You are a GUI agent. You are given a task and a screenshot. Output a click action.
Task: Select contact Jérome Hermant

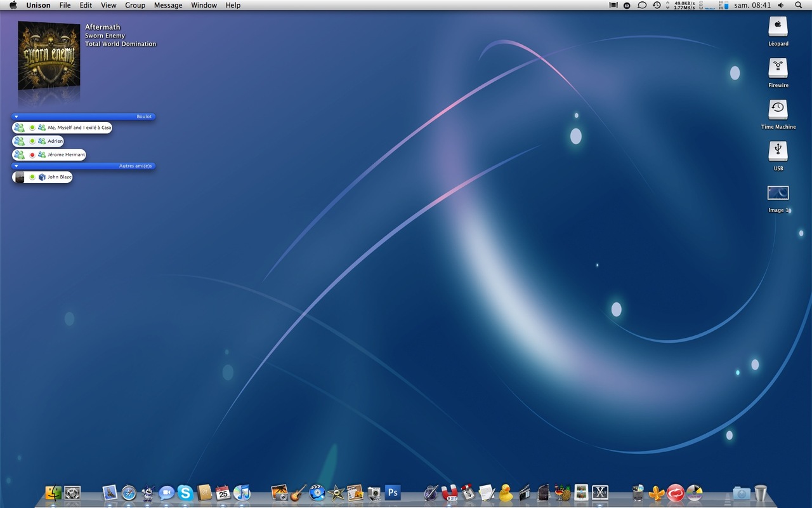(x=65, y=155)
